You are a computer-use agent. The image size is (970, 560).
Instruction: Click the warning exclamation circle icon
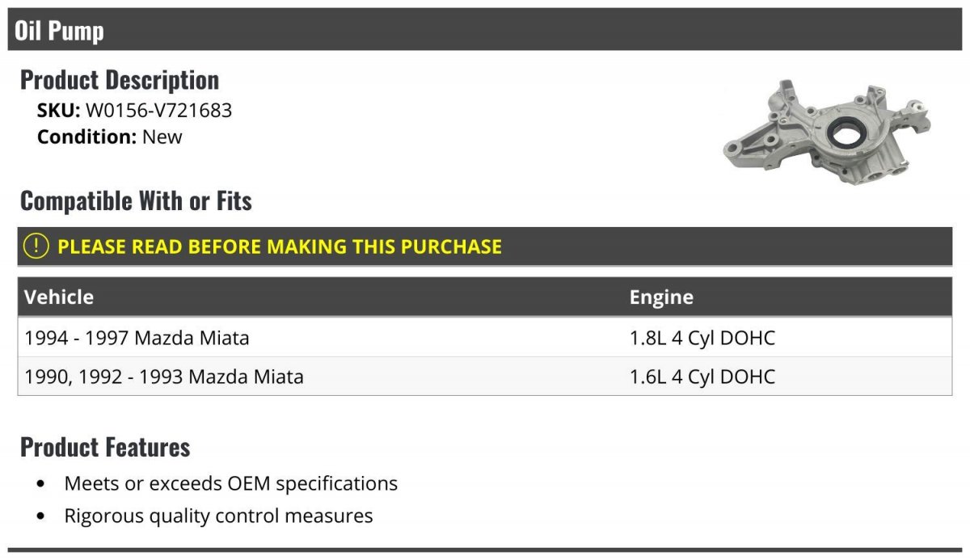point(36,246)
